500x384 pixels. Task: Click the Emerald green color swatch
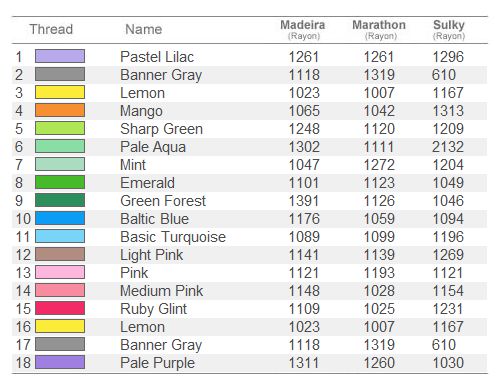pyautogui.click(x=60, y=182)
